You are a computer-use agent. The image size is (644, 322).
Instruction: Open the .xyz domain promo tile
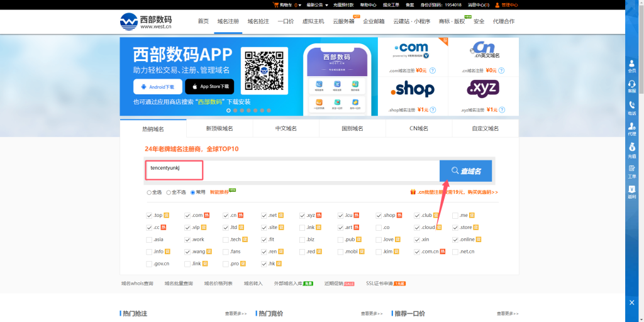point(484,96)
